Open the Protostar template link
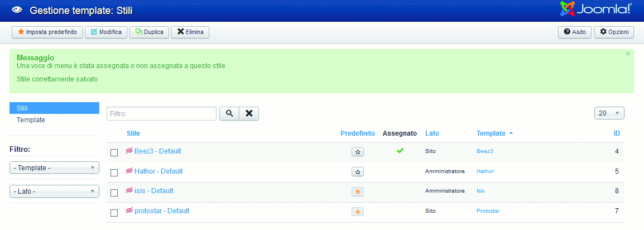The width and height of the screenshot is (644, 230). (x=488, y=211)
